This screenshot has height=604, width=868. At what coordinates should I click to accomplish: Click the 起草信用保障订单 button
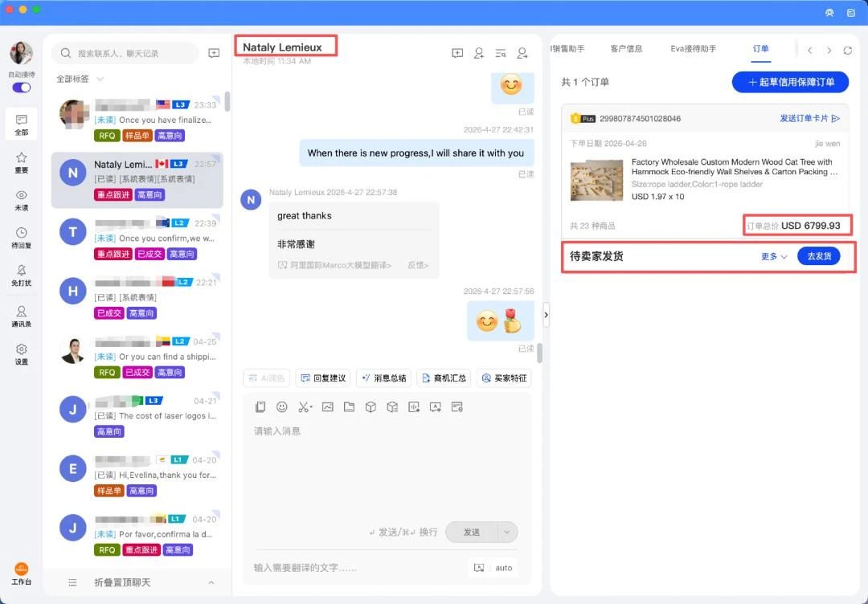791,82
